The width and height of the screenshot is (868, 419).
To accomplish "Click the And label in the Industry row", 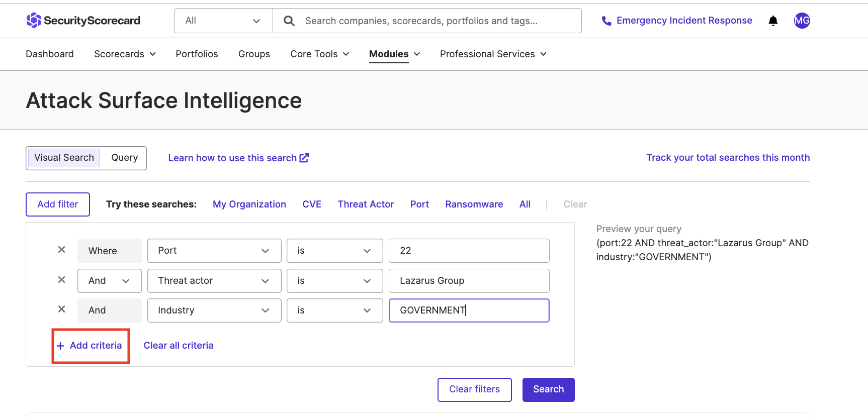I will point(110,310).
